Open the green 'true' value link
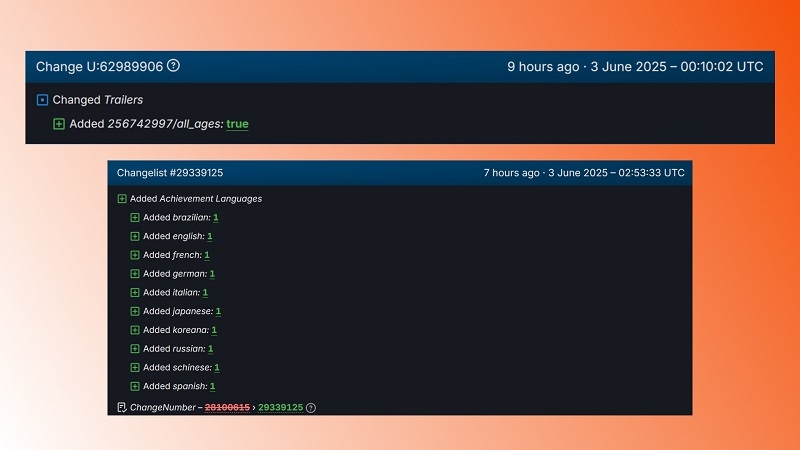The width and height of the screenshot is (800, 450). click(237, 124)
